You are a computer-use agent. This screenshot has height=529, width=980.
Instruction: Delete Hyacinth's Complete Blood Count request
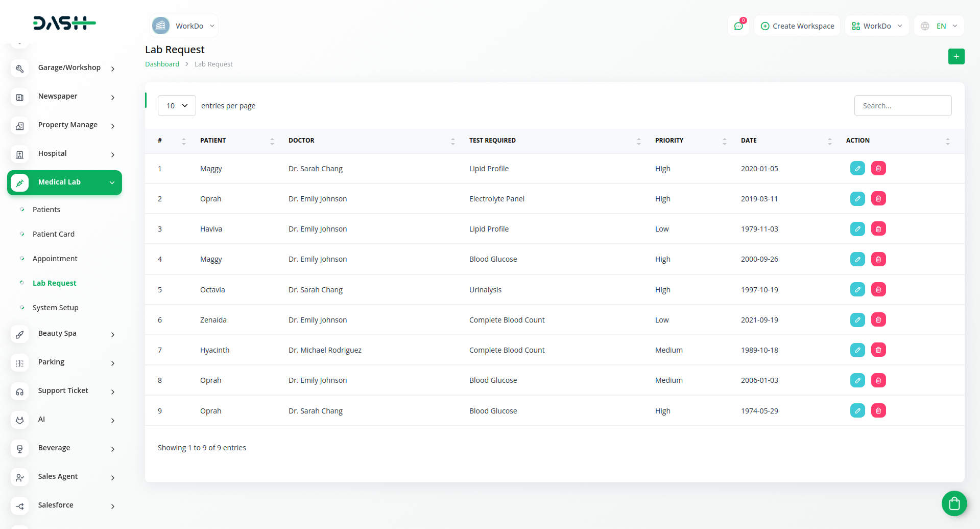878,350
